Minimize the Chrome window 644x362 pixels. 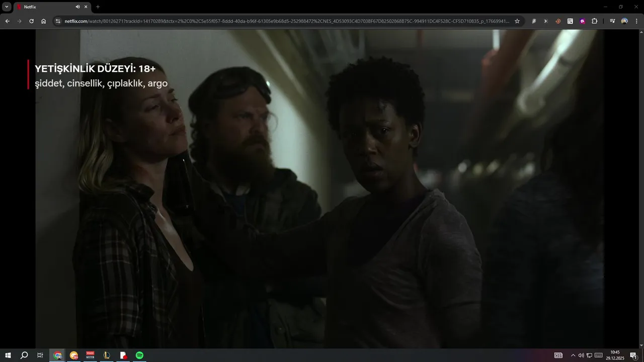(x=606, y=7)
